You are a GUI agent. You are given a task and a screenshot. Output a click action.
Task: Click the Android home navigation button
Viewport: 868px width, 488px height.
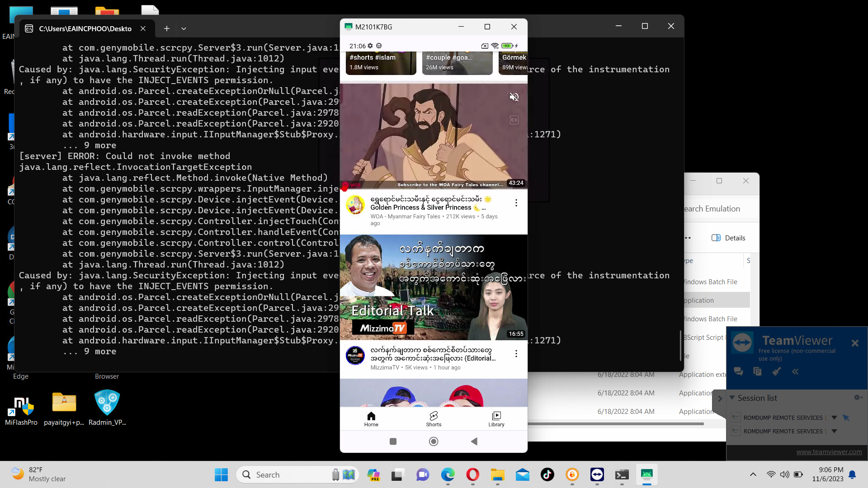coord(434,441)
